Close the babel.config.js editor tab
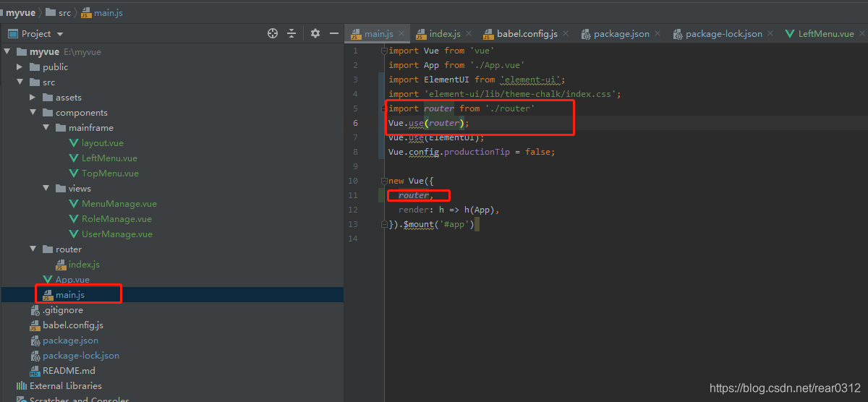This screenshot has width=868, height=402. click(x=565, y=34)
